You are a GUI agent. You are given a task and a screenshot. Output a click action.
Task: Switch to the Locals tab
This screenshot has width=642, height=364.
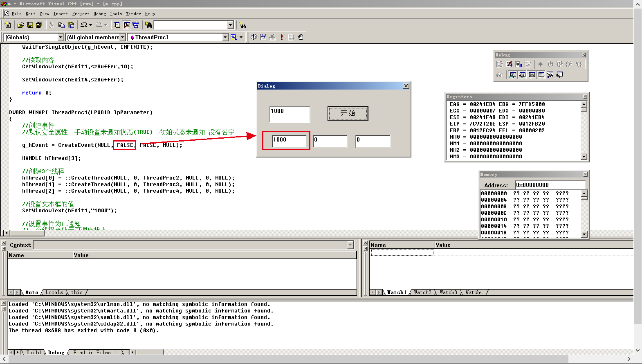click(x=54, y=292)
